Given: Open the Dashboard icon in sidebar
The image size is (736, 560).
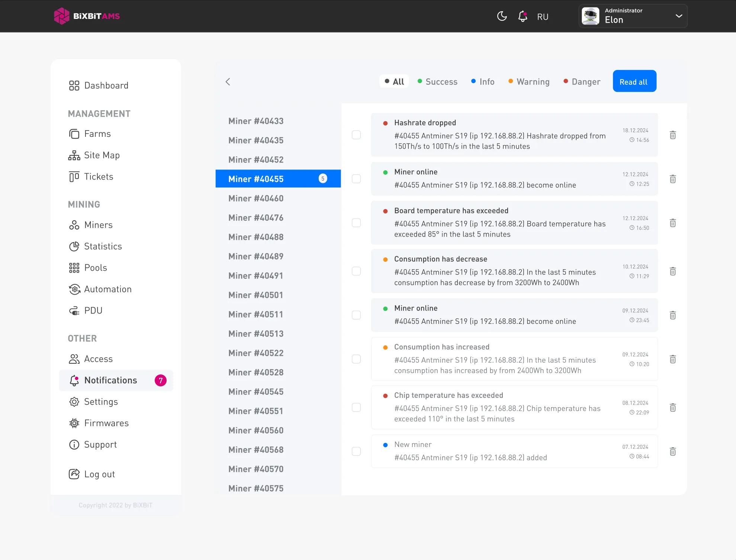Looking at the screenshot, I should tap(74, 86).
